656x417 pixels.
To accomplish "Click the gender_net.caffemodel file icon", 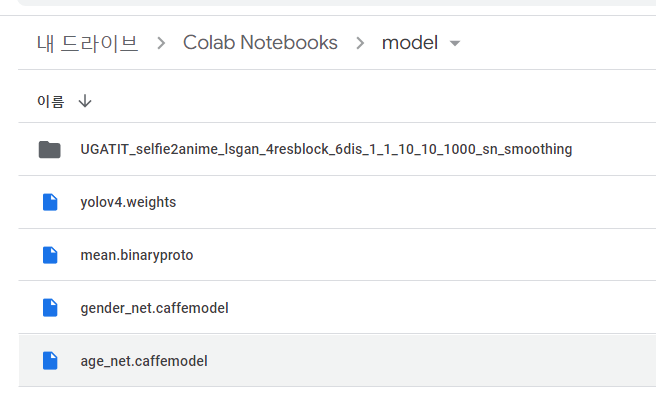I will [x=50, y=308].
